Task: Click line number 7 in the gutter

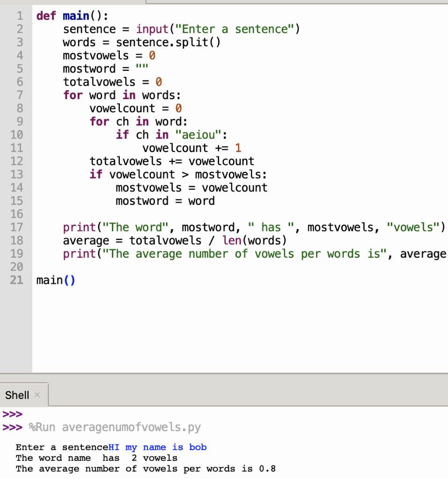Action: 20,95
